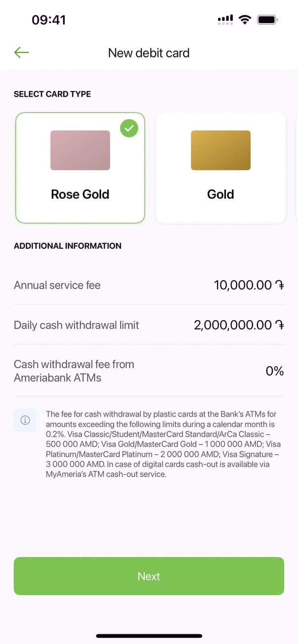Tap Cash withdrawal fee from Ameriabank ATMs
The height and width of the screenshot is (644, 298).
coord(74,371)
